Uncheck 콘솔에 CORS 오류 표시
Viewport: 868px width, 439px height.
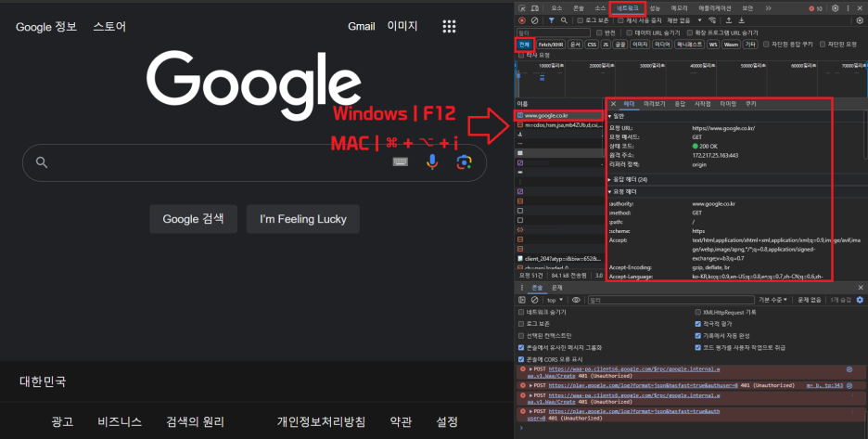pyautogui.click(x=521, y=359)
